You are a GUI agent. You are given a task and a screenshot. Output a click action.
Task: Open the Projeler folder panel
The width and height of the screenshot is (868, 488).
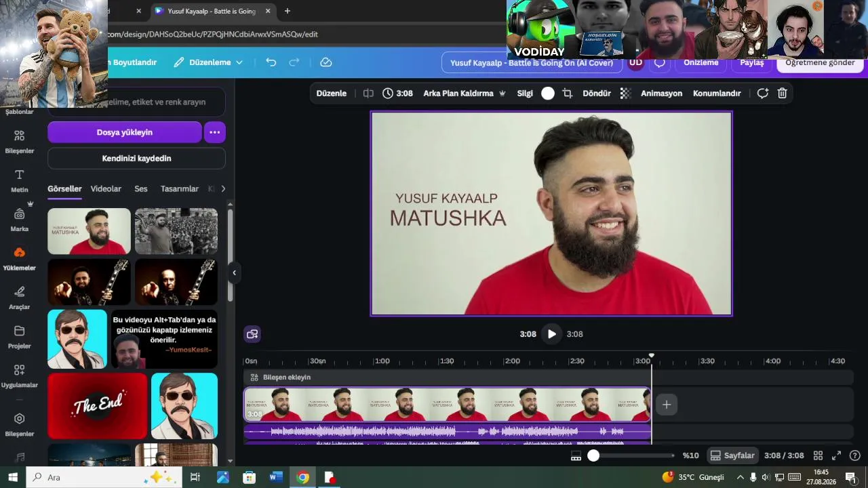pos(20,336)
